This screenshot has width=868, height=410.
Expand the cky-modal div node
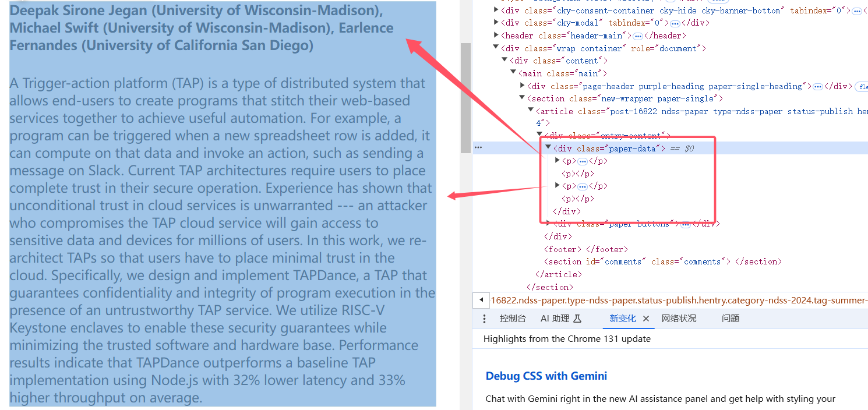(496, 23)
